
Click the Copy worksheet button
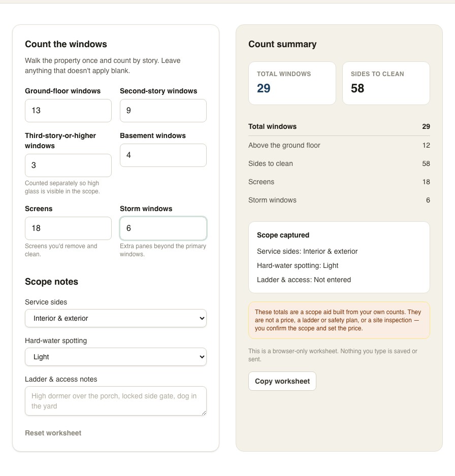(x=282, y=381)
